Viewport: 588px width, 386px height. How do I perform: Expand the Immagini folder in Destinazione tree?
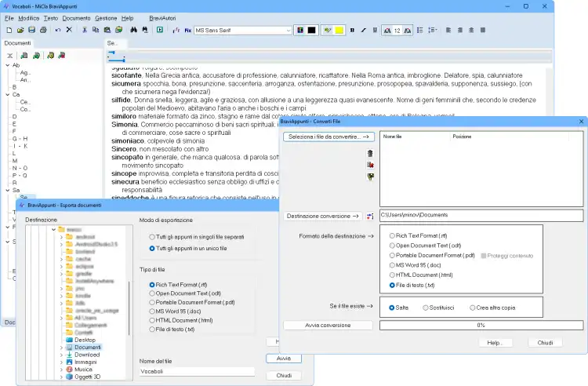(x=61, y=362)
